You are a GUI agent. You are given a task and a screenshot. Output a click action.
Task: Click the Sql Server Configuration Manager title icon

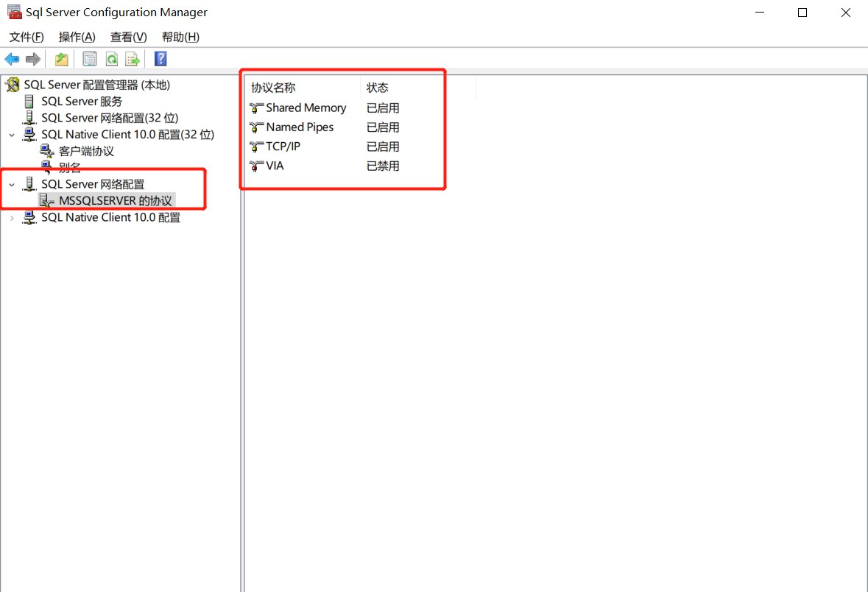point(15,13)
